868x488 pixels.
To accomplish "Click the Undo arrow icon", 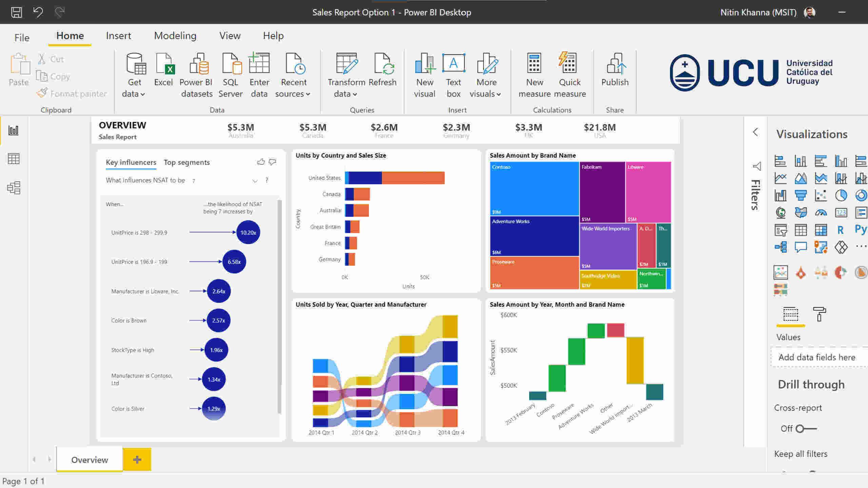I will click(38, 12).
